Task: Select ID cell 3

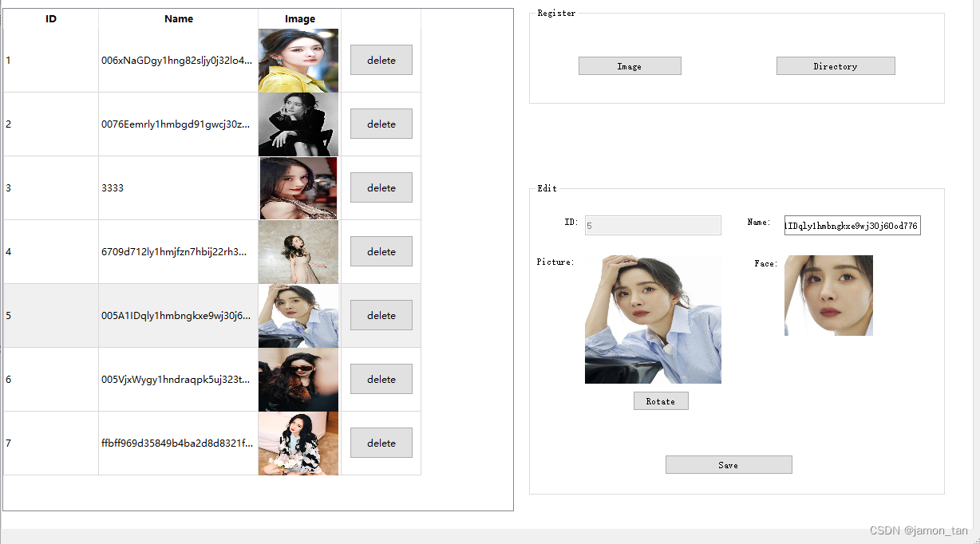Action: point(51,187)
